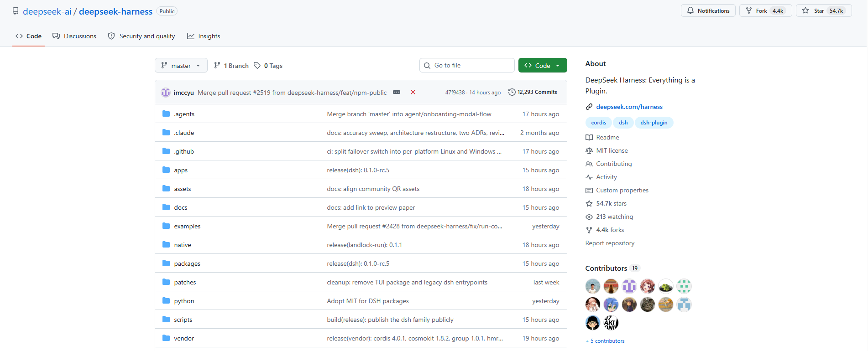The height and width of the screenshot is (351, 868).
Task: Open the green Code dropdown button
Action: click(x=543, y=66)
